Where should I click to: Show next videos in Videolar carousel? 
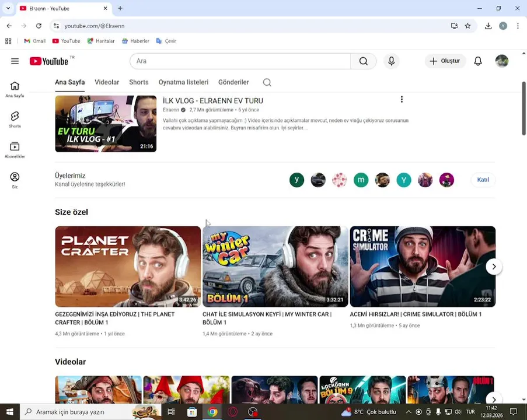tap(494, 399)
